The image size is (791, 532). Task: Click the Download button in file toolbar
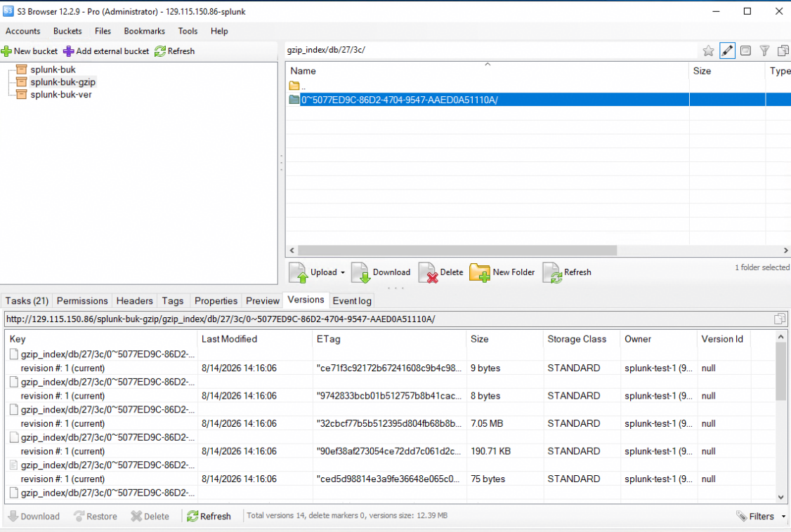coord(381,272)
